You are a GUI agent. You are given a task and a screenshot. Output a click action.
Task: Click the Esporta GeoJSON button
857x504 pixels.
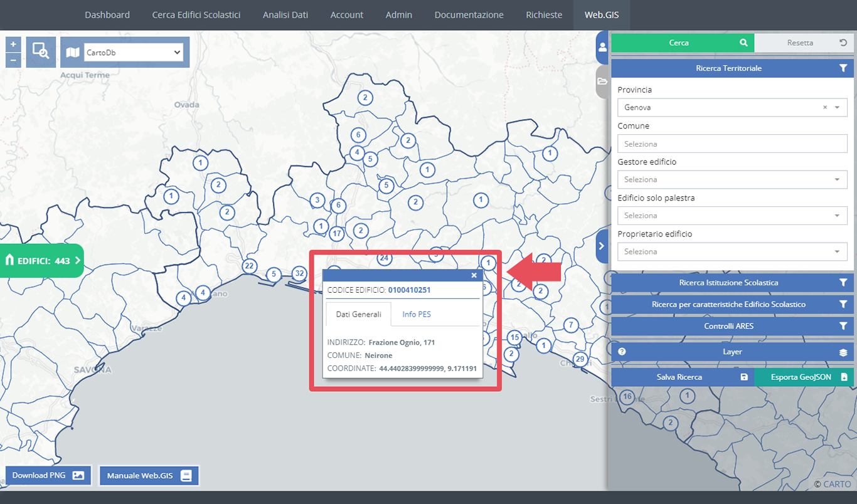click(x=804, y=377)
